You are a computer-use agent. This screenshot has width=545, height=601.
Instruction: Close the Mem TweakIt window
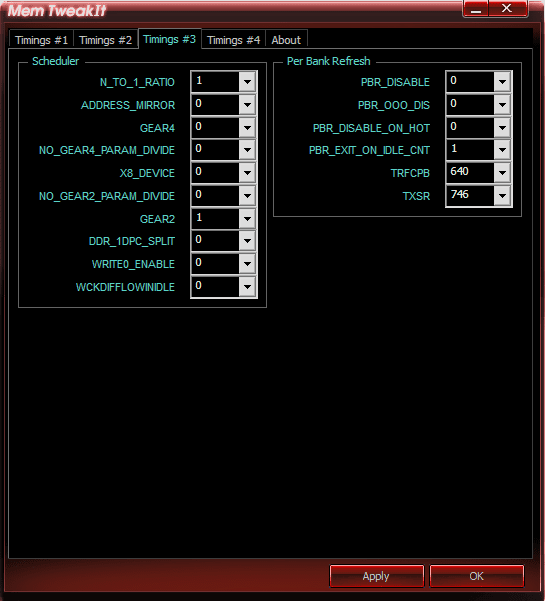click(x=507, y=8)
